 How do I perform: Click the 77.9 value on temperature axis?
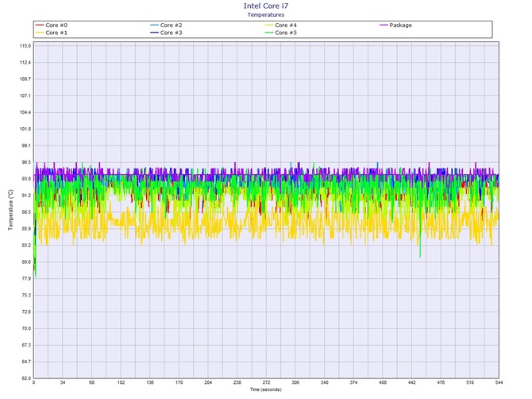(x=26, y=279)
